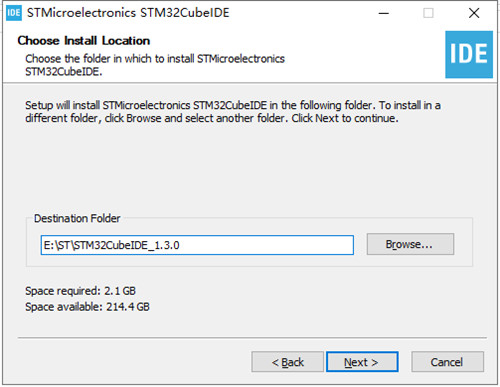Viewport: 500px width, 387px height.
Task: Continue with the Next button
Action: pyautogui.click(x=362, y=362)
